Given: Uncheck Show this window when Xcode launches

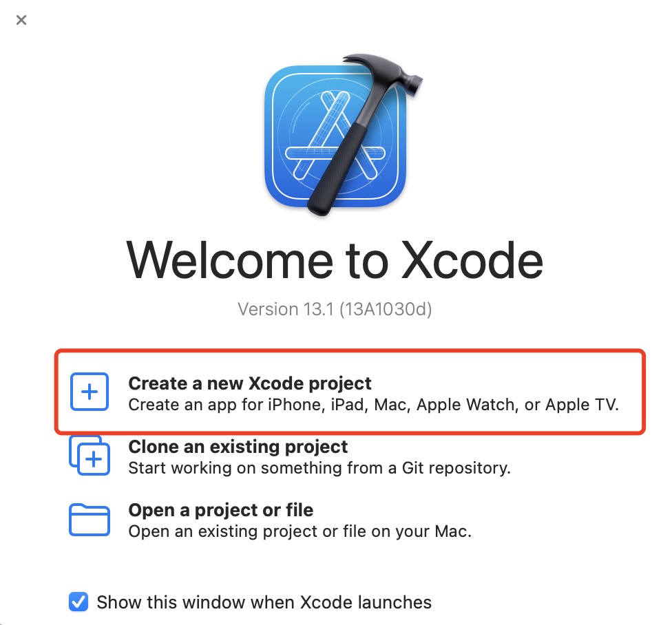Looking at the screenshot, I should click(x=78, y=602).
